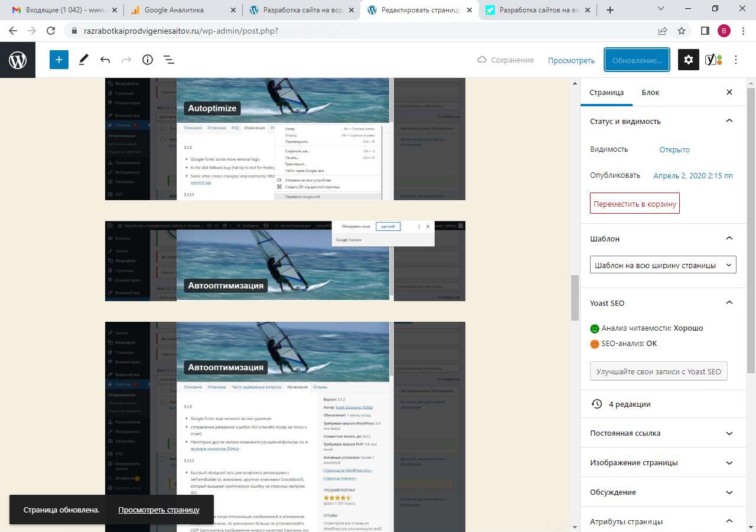Open the Шаблон template dropdown
This screenshot has height=532, width=756.
[663, 265]
